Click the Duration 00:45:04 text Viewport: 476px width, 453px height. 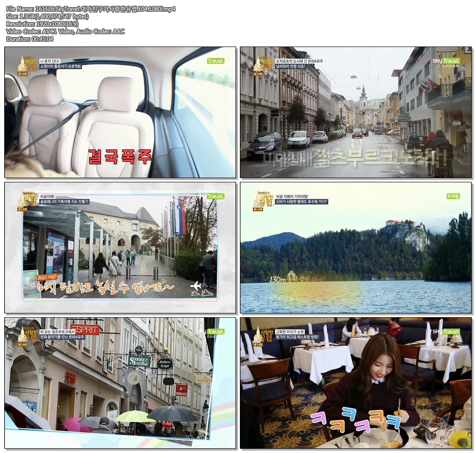click(28, 39)
